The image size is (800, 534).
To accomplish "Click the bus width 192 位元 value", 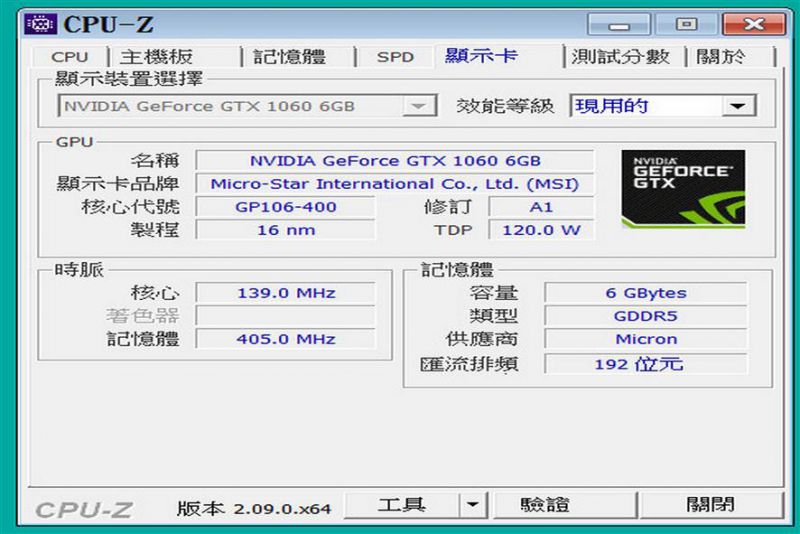I will coord(646,364).
